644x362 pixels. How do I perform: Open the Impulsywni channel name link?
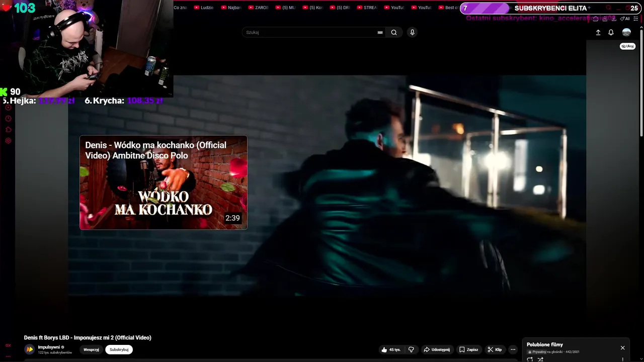pos(49,347)
